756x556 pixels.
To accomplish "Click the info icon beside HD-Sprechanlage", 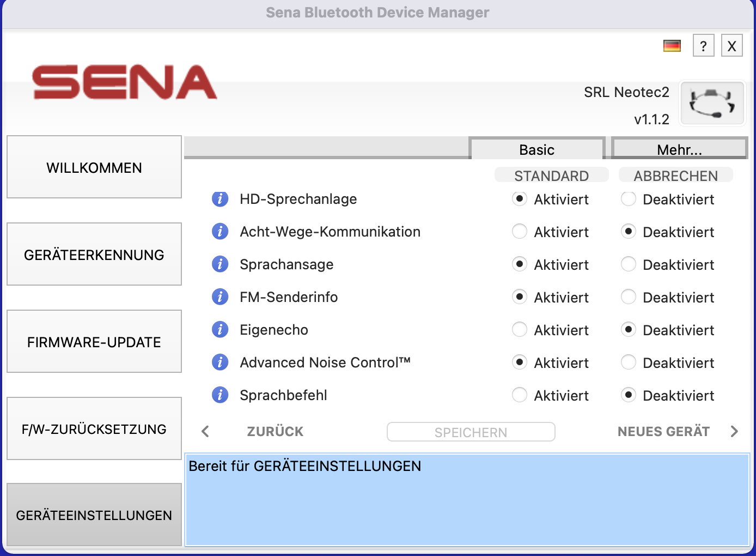I will [x=220, y=199].
